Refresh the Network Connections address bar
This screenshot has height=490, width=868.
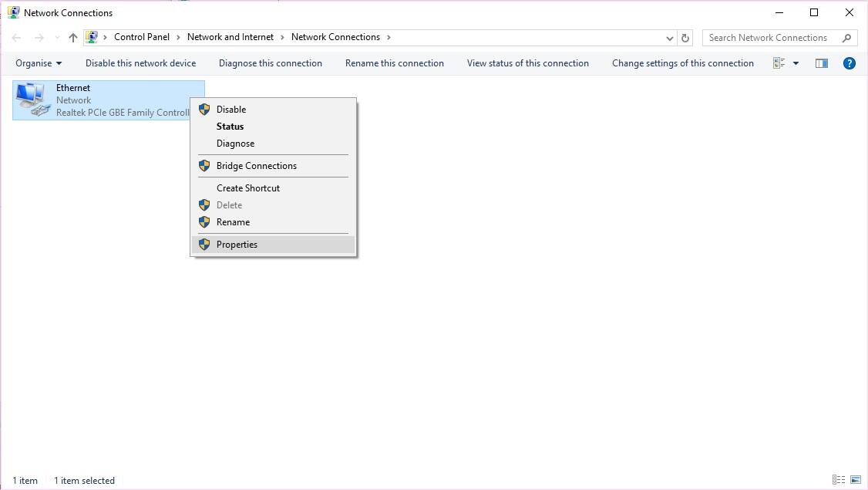pyautogui.click(x=685, y=38)
